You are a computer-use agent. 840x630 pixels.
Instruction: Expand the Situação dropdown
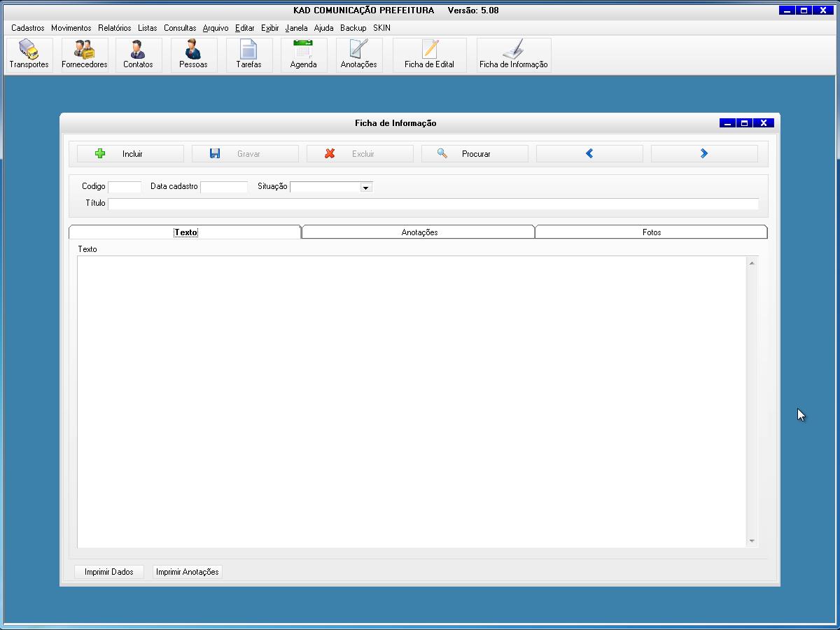coord(365,188)
